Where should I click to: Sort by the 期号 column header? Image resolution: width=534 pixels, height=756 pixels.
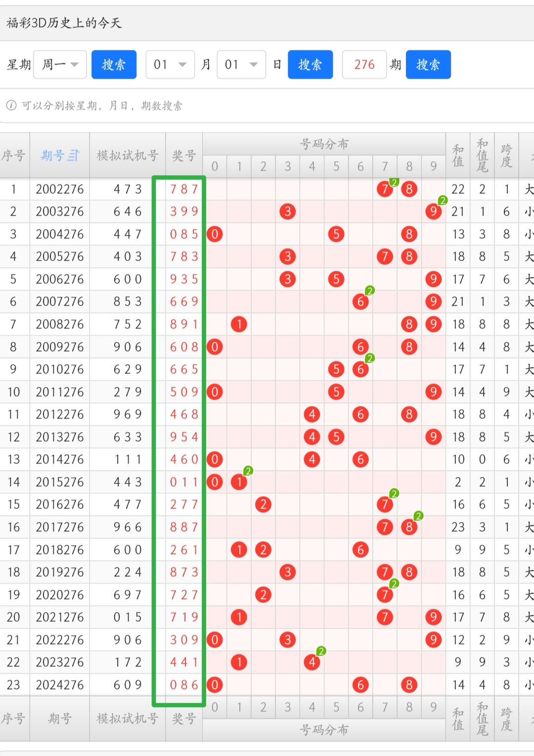60,155
